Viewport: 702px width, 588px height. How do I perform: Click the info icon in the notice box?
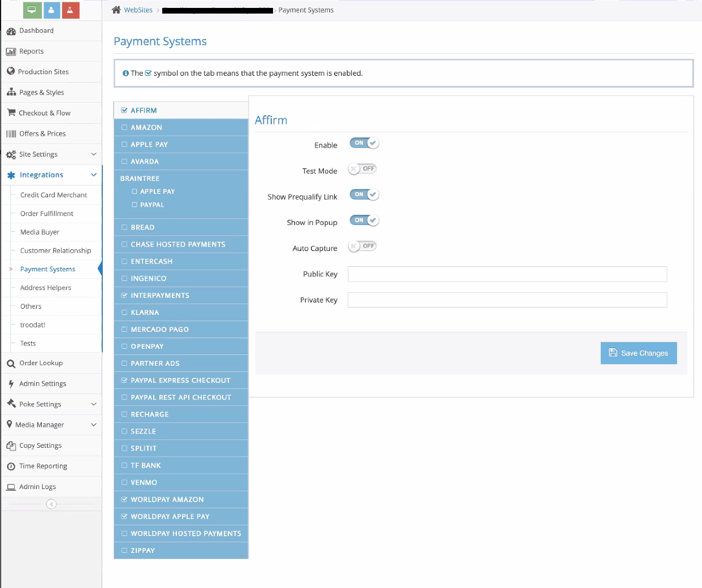point(125,73)
